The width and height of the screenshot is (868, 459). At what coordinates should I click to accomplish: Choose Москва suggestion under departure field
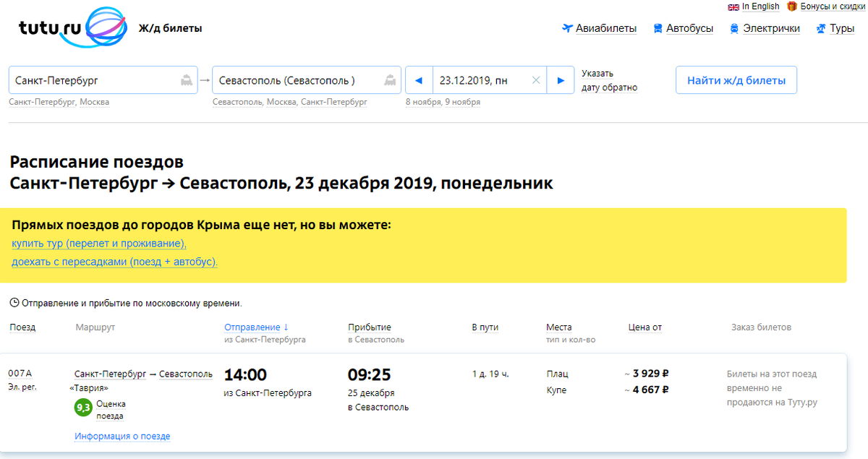click(x=94, y=102)
